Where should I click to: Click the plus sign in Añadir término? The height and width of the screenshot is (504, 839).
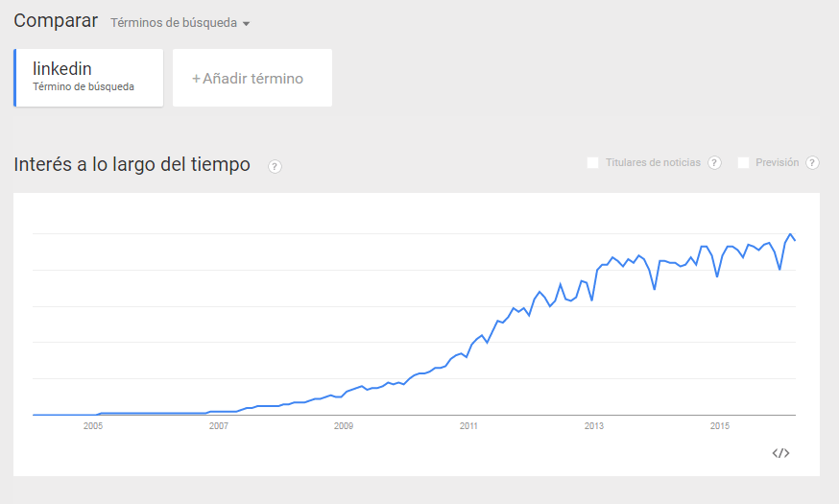click(196, 79)
